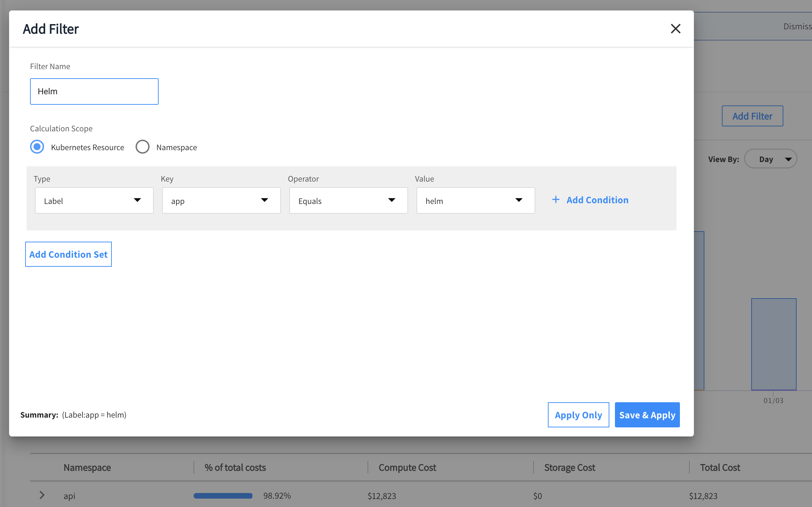Select Kubernetes Resource calculation scope
The height and width of the screenshot is (507, 812).
click(37, 147)
